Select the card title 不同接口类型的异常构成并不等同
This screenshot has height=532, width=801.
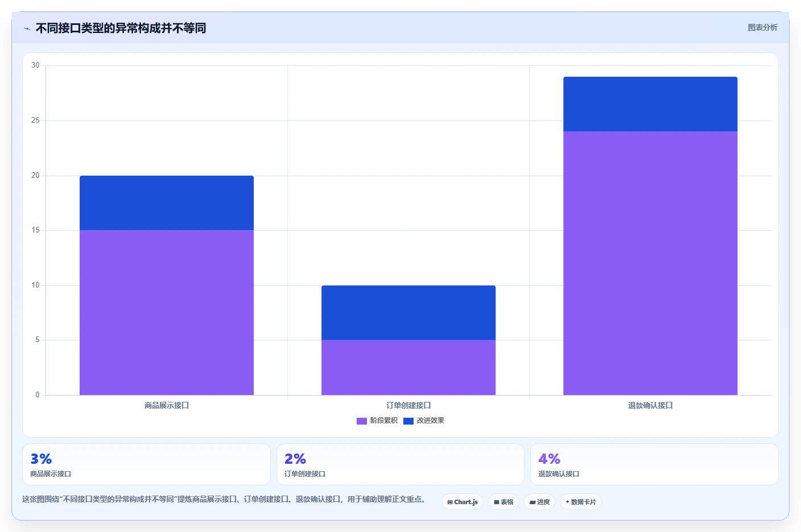121,28
